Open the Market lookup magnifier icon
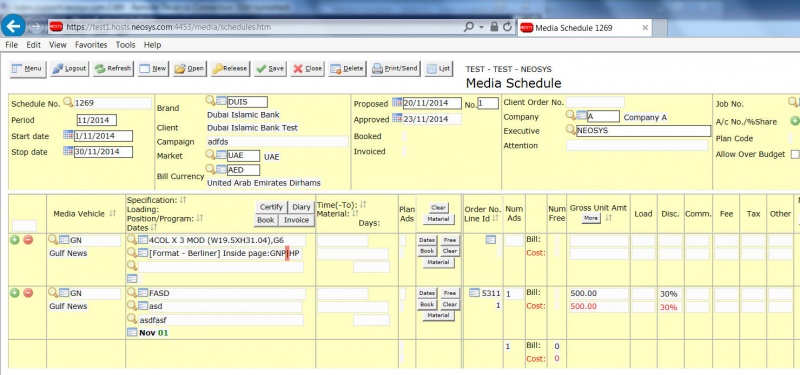Screen dimensions: 800x375 pos(210,155)
